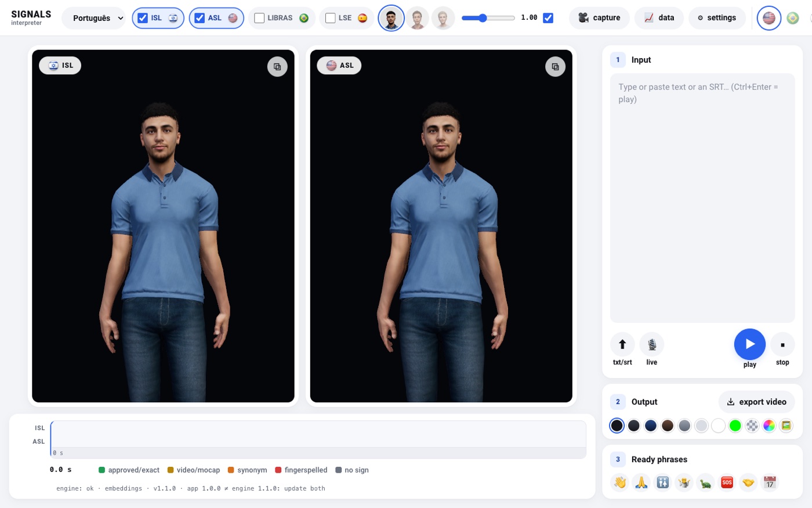Play the waving hand ready phrase
This screenshot has width=812, height=508.
[x=620, y=482]
